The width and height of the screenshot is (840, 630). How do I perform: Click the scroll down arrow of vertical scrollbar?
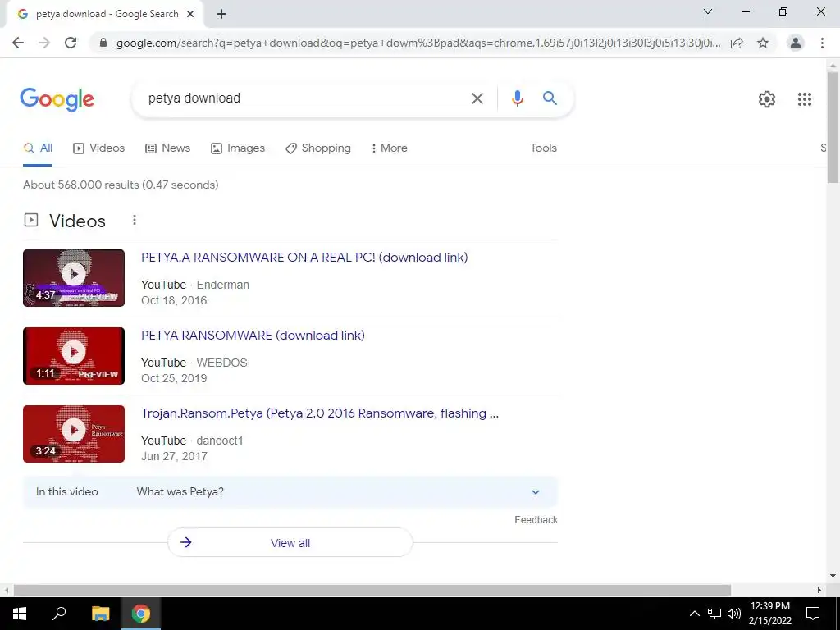[833, 576]
